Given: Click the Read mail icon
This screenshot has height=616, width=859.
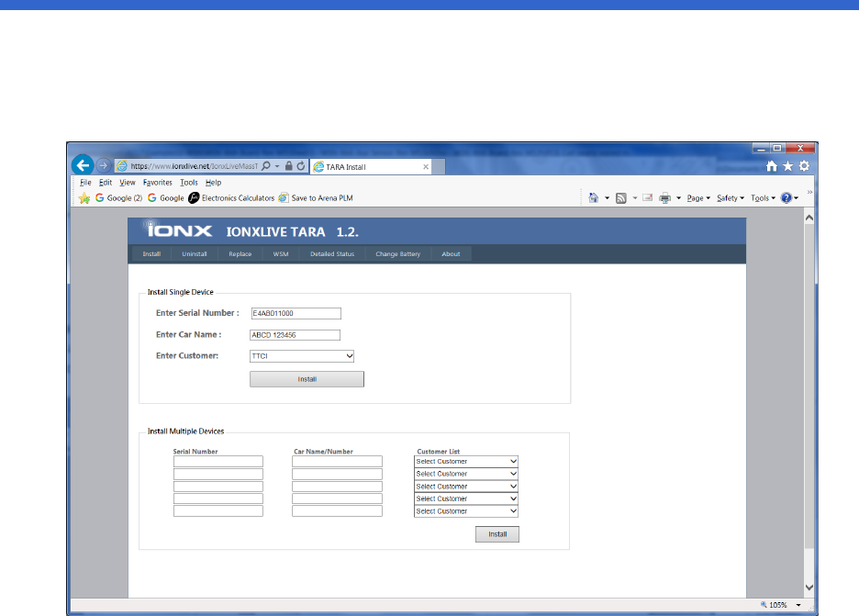Looking at the screenshot, I should click(x=648, y=198).
